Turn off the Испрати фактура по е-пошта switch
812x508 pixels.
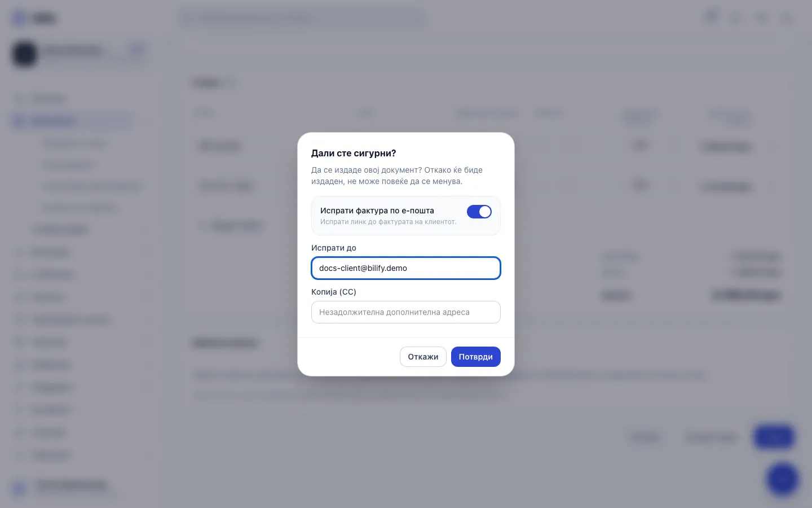pyautogui.click(x=479, y=212)
